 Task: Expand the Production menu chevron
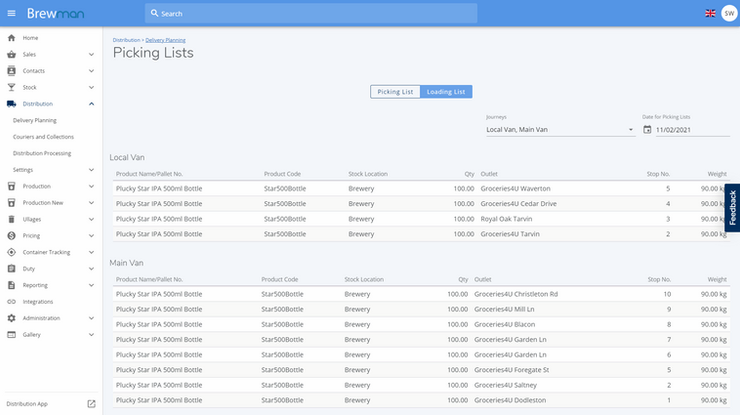92,186
